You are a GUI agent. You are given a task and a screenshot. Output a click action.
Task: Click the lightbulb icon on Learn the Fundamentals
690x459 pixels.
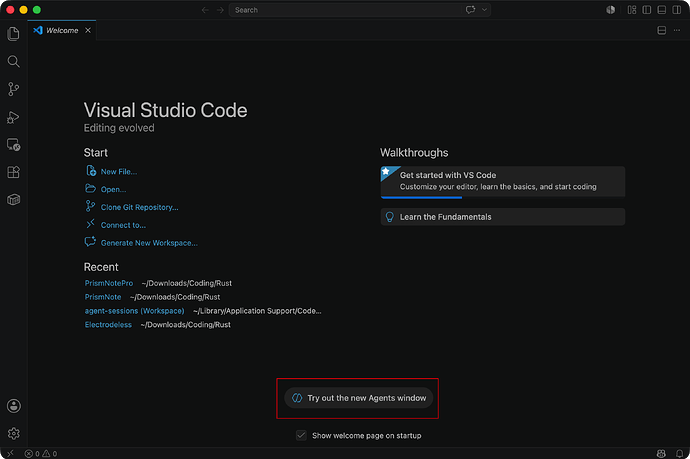(x=389, y=217)
